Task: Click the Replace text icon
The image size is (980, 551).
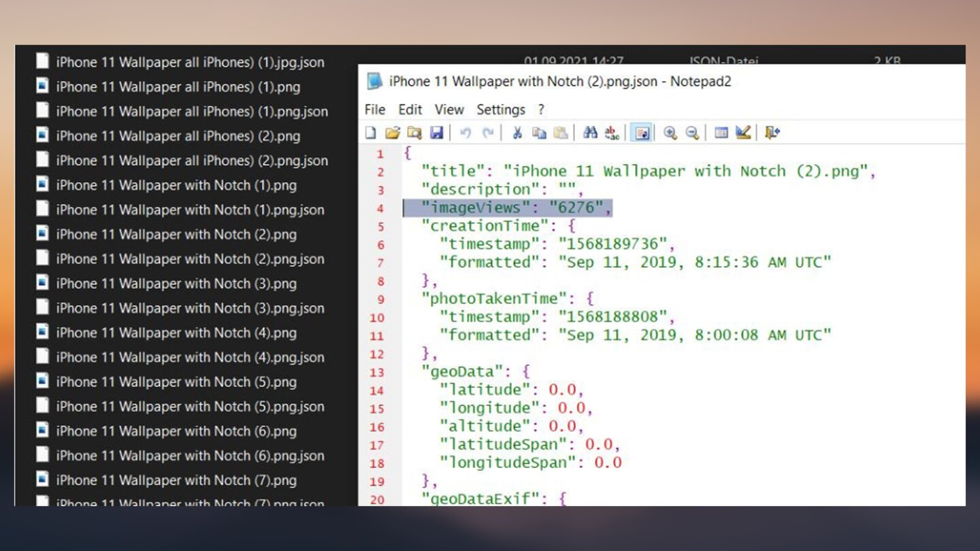Action: click(x=612, y=133)
